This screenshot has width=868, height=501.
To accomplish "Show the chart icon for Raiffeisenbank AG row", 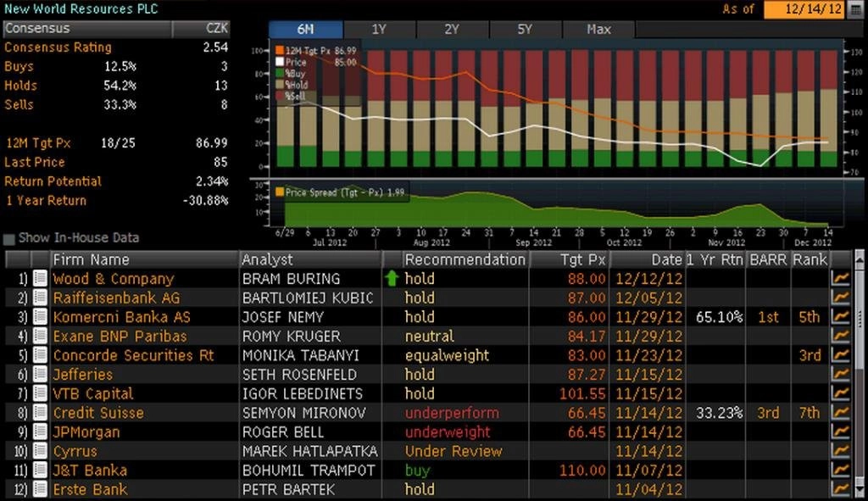I will [840, 298].
